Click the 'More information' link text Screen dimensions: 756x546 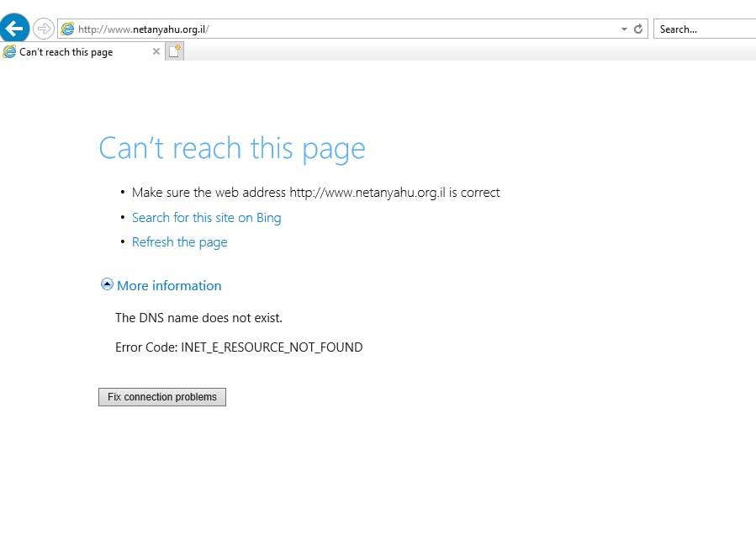tap(169, 285)
